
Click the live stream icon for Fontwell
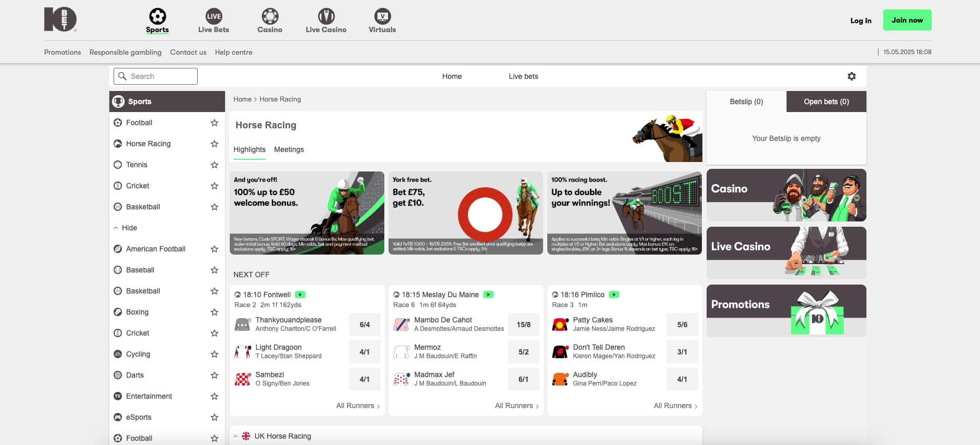(300, 295)
